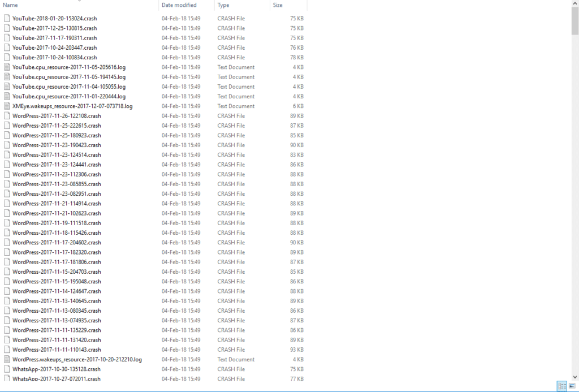Select the file icon of WhatsApp-2017-10-30-135128.crash
Screen dimensions: 579x392
point(7,369)
